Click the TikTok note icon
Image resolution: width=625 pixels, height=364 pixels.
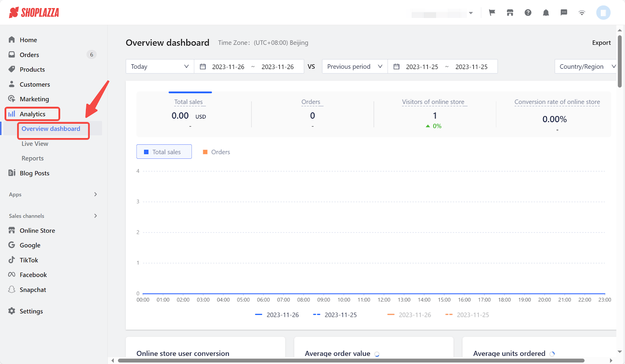pyautogui.click(x=12, y=260)
